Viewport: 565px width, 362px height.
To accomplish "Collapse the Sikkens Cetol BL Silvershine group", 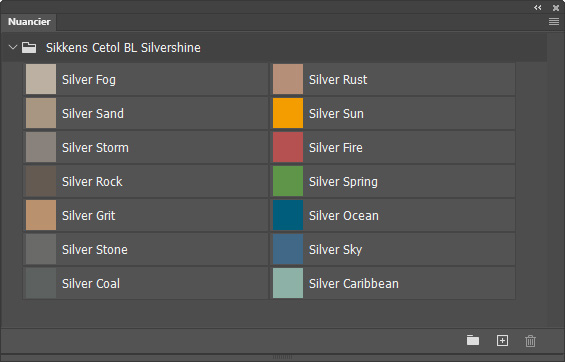I will [13, 47].
